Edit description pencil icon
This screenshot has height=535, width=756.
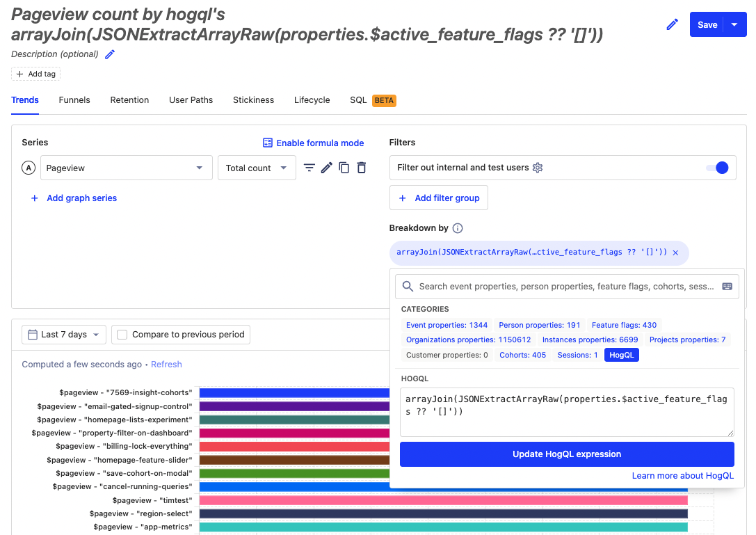(x=110, y=54)
